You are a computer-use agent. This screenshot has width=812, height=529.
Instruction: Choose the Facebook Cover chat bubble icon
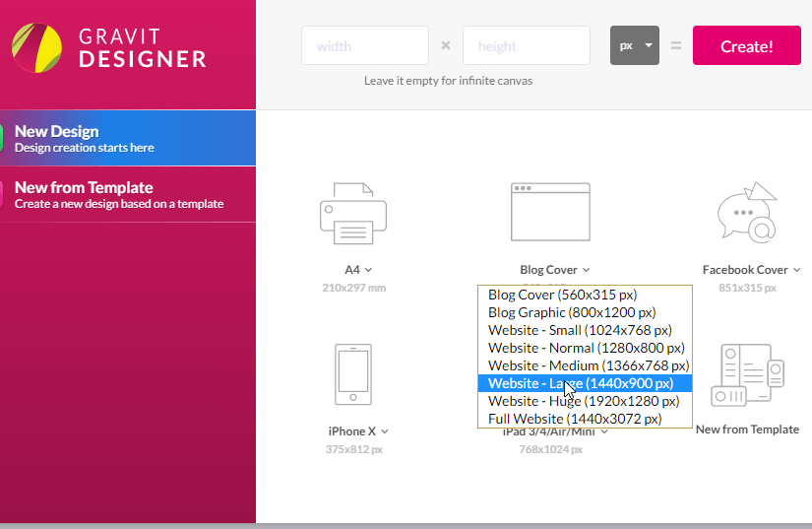[747, 213]
